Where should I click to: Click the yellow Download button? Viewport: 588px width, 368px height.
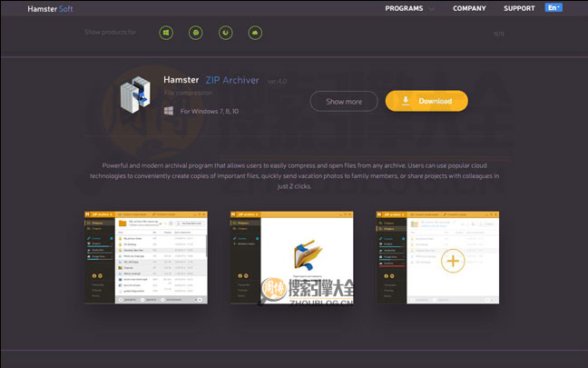point(426,101)
